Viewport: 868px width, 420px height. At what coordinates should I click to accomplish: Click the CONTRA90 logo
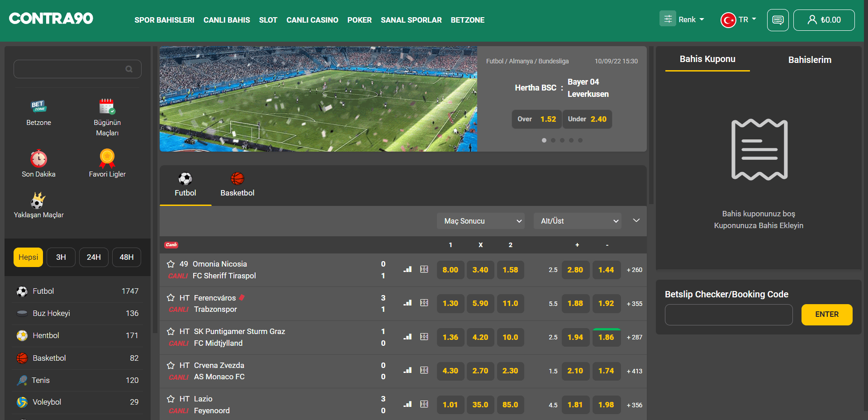click(x=51, y=18)
